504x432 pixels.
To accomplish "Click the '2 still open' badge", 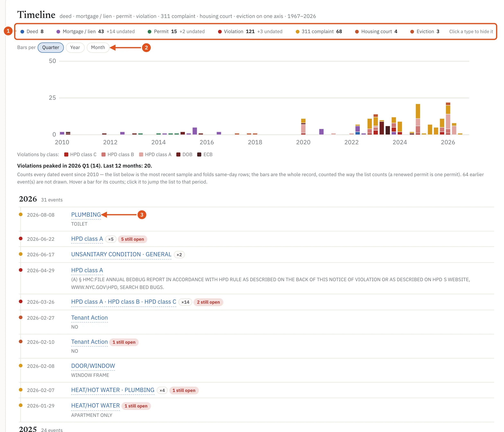I will 208,302.
